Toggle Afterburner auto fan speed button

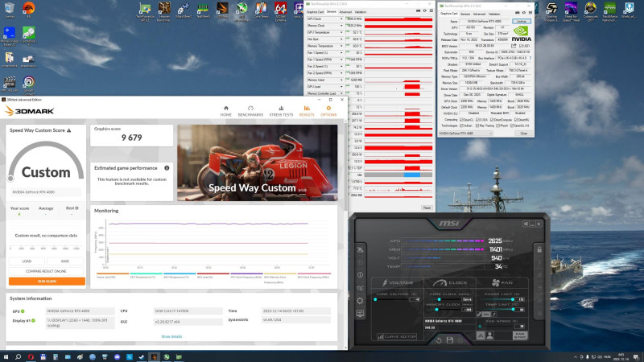pyautogui.click(x=481, y=335)
